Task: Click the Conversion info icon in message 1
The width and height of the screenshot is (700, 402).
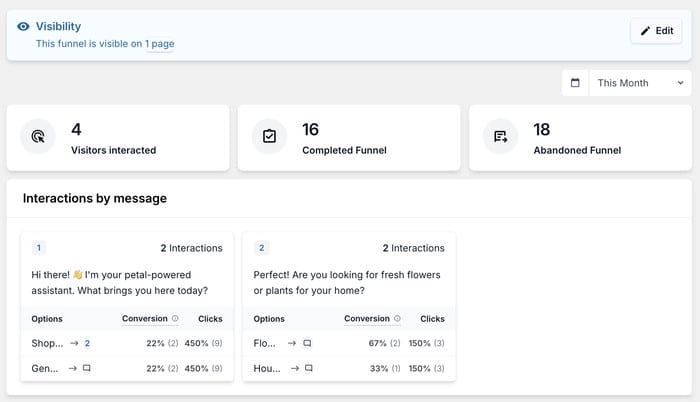Action: tap(175, 318)
